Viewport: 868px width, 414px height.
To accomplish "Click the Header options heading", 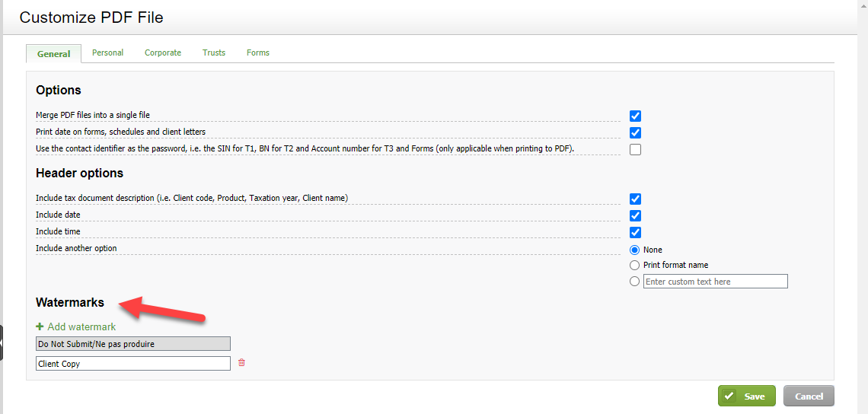I will tap(79, 174).
